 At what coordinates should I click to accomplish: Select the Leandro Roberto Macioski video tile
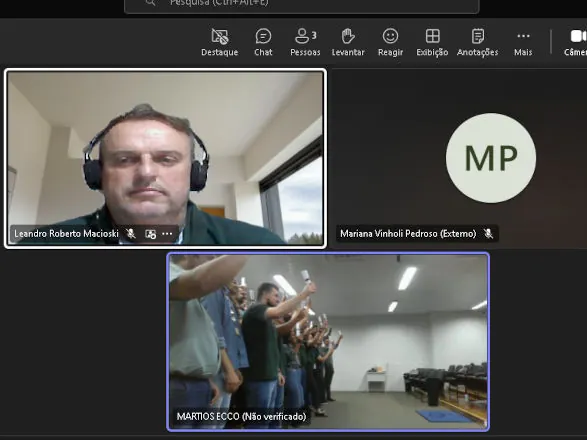165,158
